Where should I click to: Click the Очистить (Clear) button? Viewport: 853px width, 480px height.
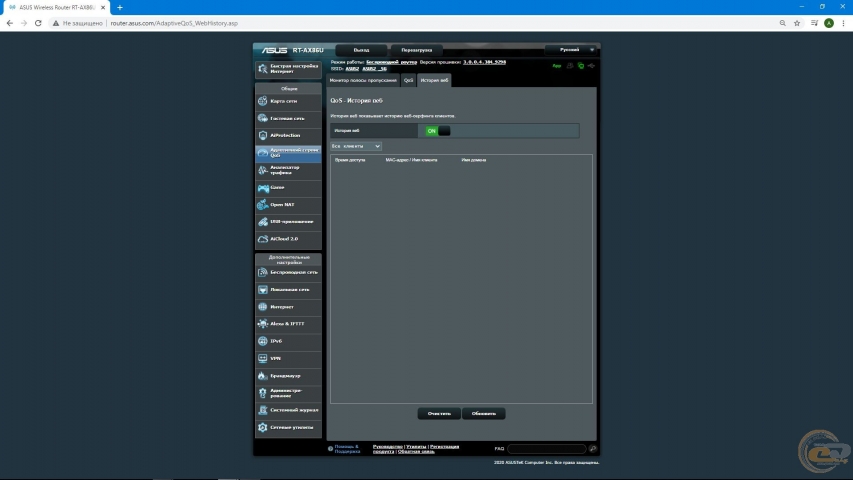pos(439,414)
